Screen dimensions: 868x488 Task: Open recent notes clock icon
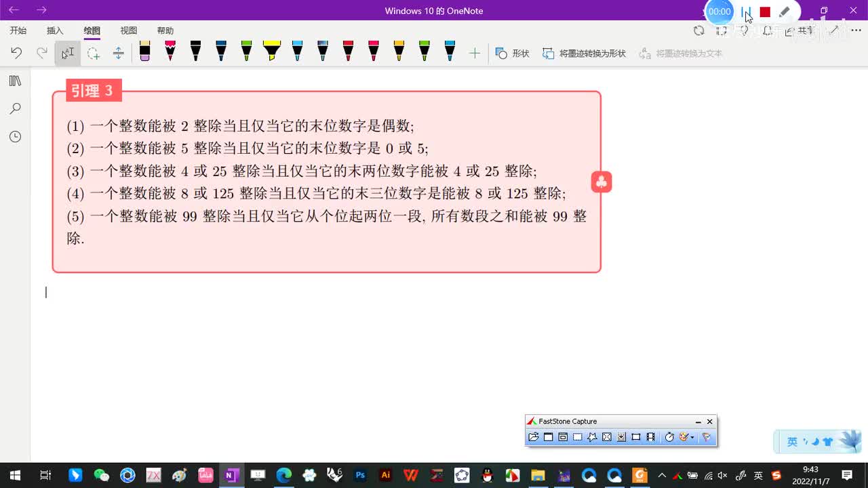click(15, 136)
